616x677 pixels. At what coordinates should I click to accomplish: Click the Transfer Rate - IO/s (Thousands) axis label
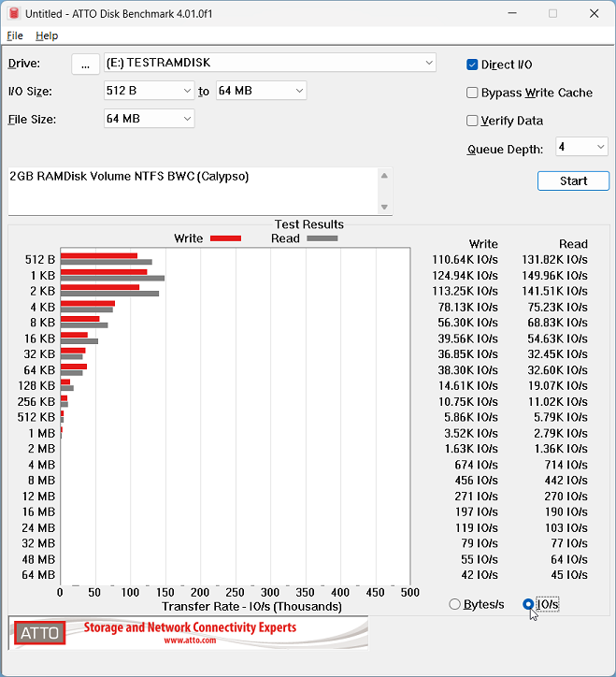pos(251,607)
